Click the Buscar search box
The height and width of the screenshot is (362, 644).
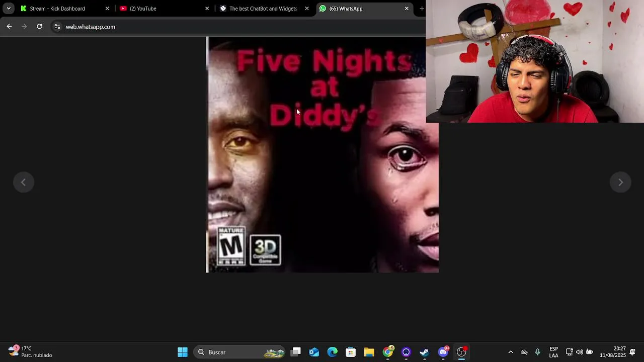(x=240, y=352)
